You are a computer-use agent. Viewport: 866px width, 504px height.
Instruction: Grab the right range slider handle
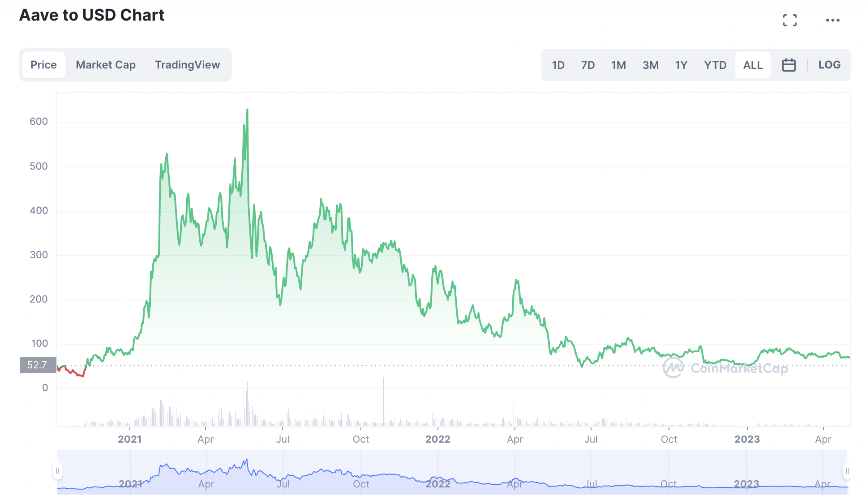pyautogui.click(x=847, y=471)
